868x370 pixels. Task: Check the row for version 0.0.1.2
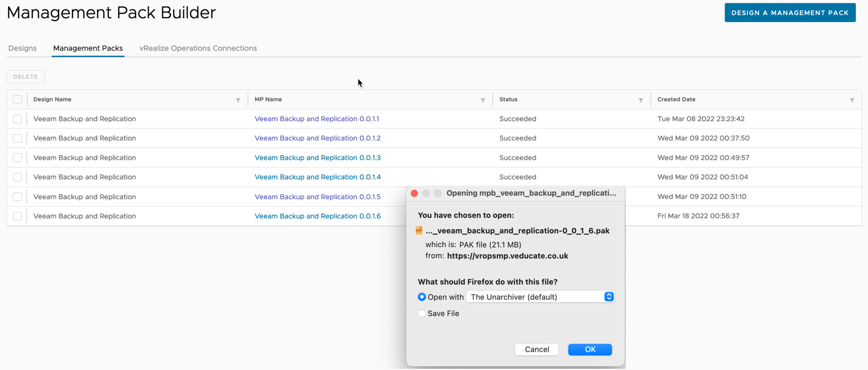pyautogui.click(x=18, y=138)
